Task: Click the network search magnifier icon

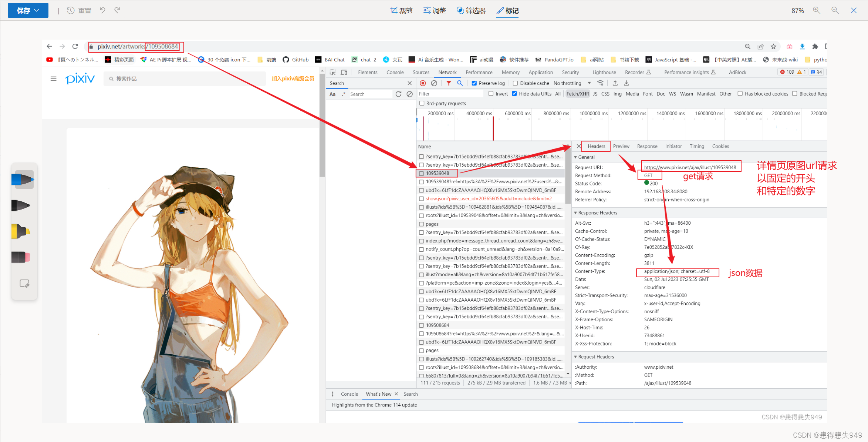Action: pos(460,83)
